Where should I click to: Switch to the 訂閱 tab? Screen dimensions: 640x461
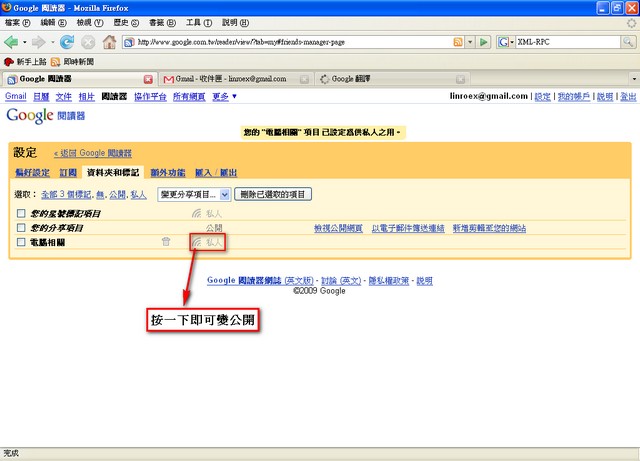click(68, 172)
